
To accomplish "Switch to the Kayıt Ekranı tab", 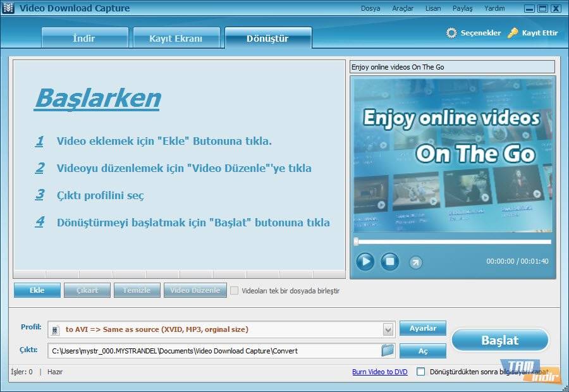I will (x=175, y=38).
